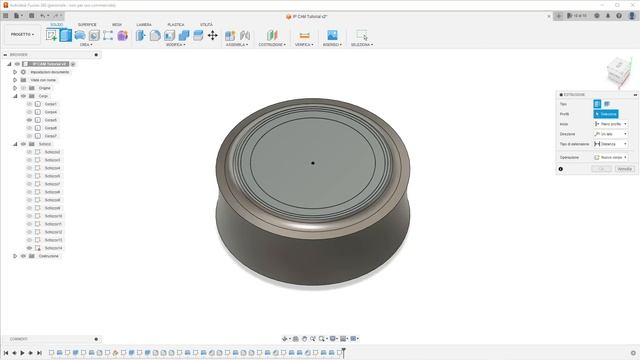Screen dimensions: 640x360
Task: Select the Offset Face tool
Action: tap(198, 36)
